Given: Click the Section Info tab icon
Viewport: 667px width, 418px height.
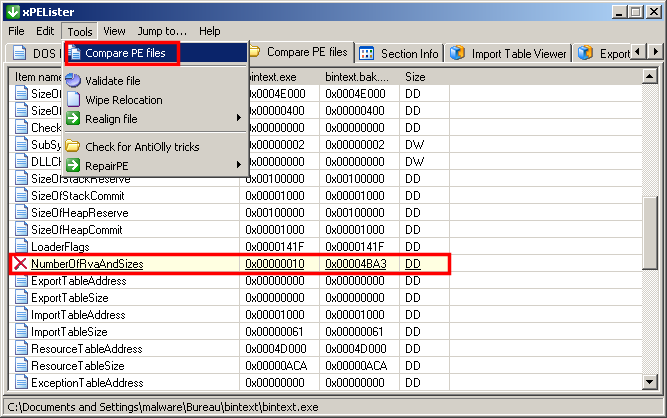Looking at the screenshot, I should tap(367, 53).
